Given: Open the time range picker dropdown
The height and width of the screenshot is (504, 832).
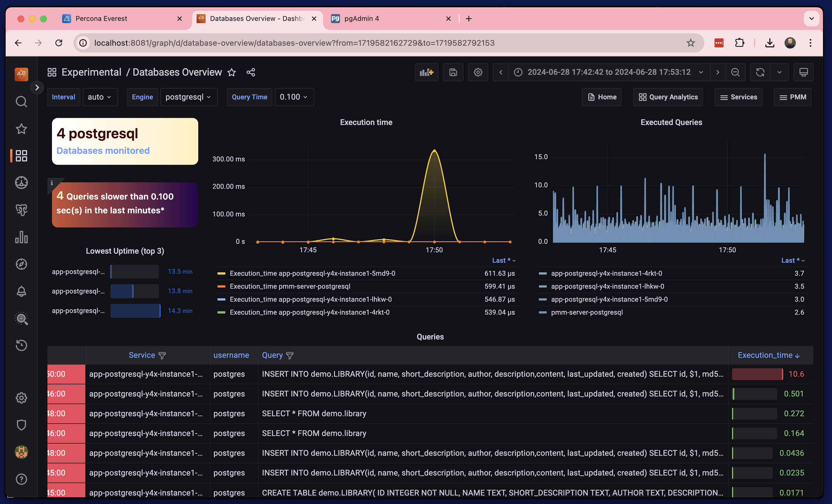Looking at the screenshot, I should click(x=608, y=72).
